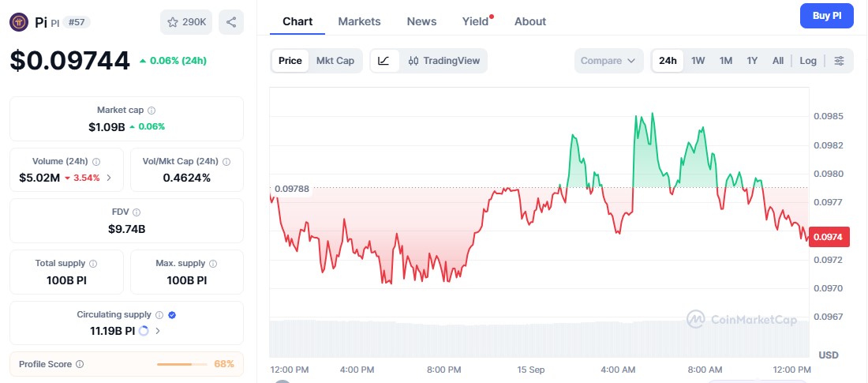
Task: Click Market cap info icon
Action: (152, 111)
